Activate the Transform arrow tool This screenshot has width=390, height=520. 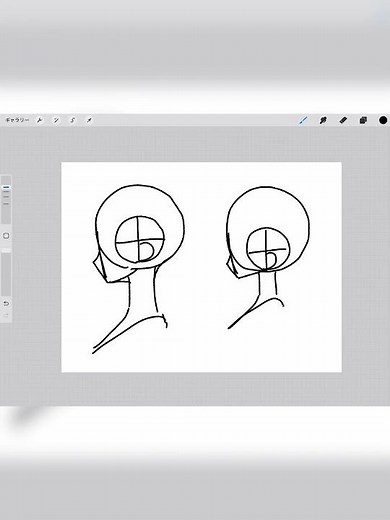pyautogui.click(x=89, y=120)
